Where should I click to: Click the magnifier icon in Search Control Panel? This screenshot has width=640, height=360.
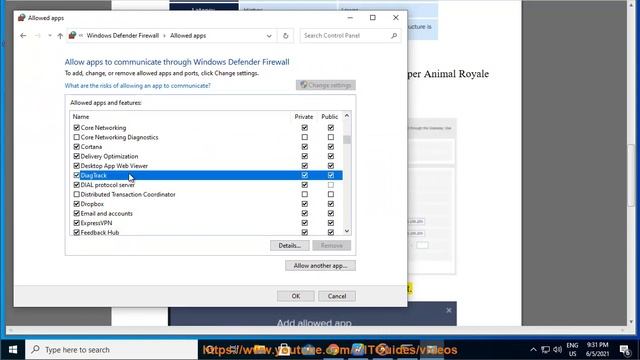394,36
